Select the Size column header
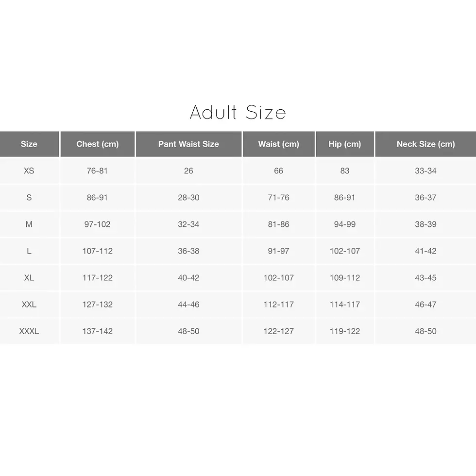The width and height of the screenshot is (476, 476). click(29, 144)
